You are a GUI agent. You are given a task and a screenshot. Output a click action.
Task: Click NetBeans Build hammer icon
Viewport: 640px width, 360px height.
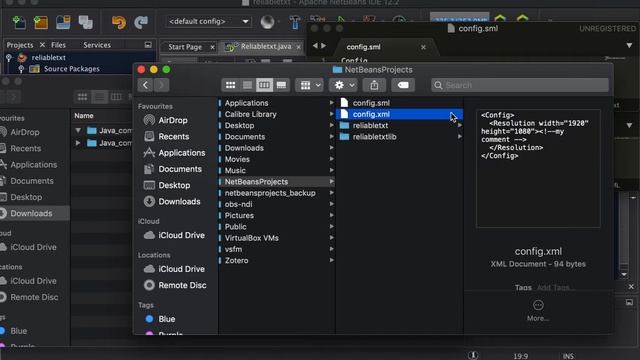[x=294, y=22]
